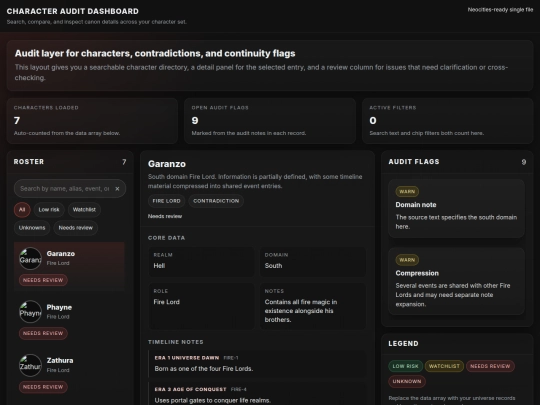Click the Garanzo avatar thumbnail

point(30,258)
